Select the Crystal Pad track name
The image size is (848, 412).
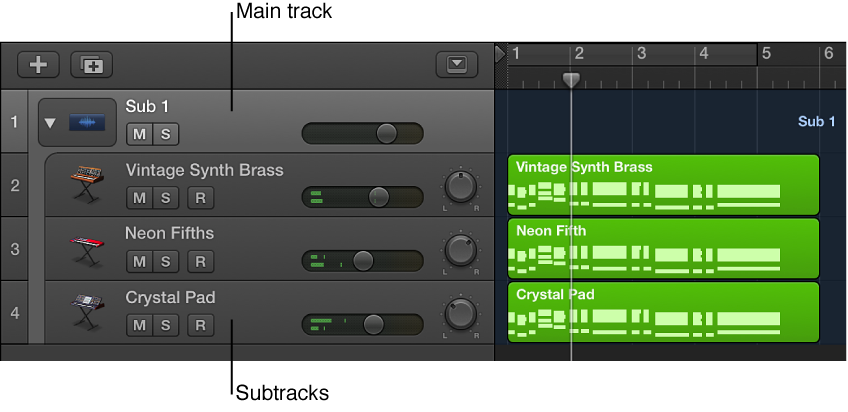pyautogui.click(x=170, y=298)
